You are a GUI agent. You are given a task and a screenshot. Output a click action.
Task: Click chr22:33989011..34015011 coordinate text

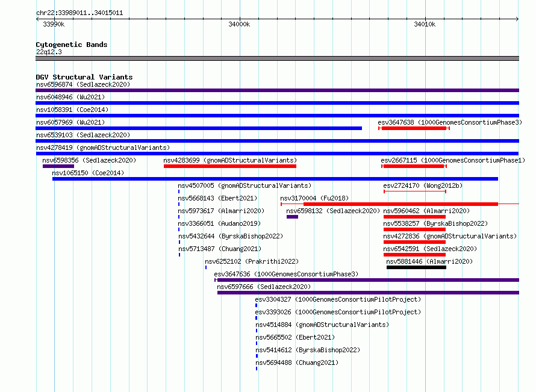pos(79,13)
